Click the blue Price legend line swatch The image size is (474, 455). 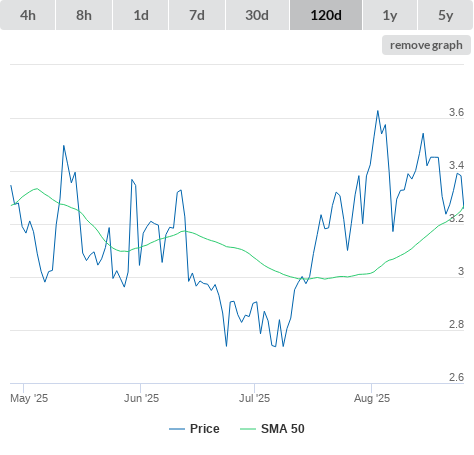(177, 429)
